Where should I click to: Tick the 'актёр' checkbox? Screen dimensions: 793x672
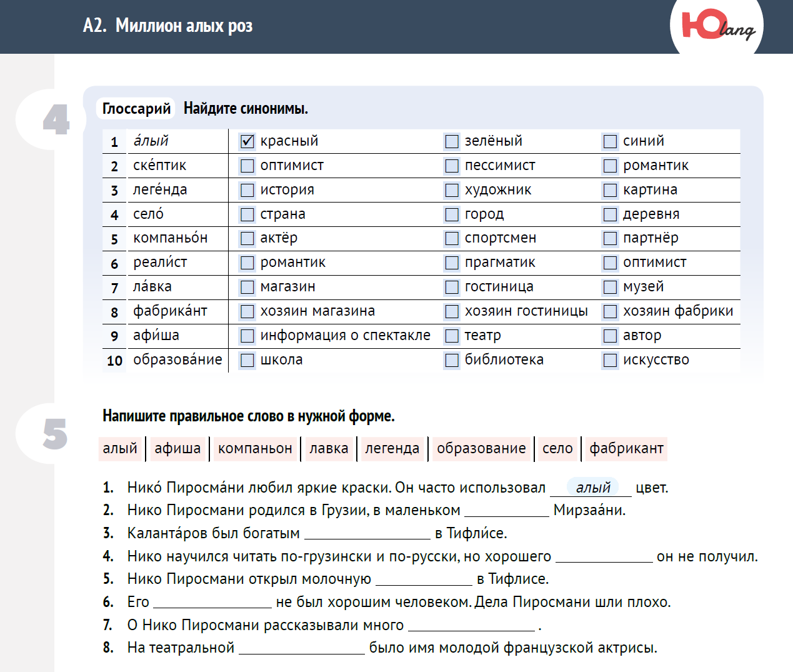coord(247,238)
